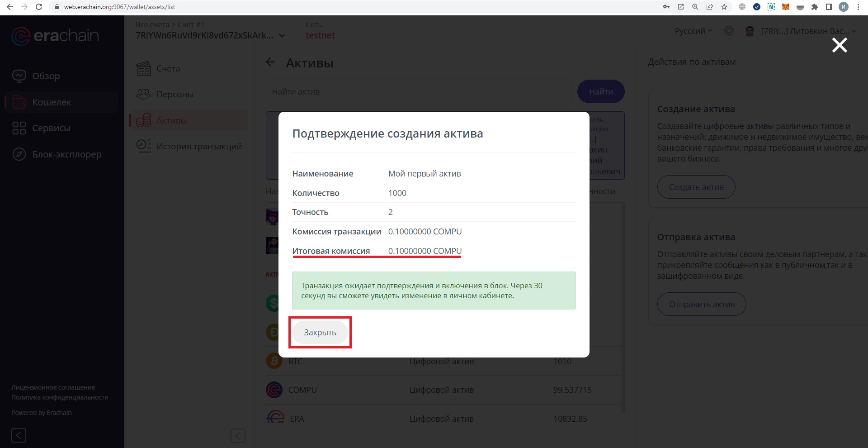This screenshot has height=448, width=868.
Task: Click the Создать актив button
Action: (x=696, y=187)
